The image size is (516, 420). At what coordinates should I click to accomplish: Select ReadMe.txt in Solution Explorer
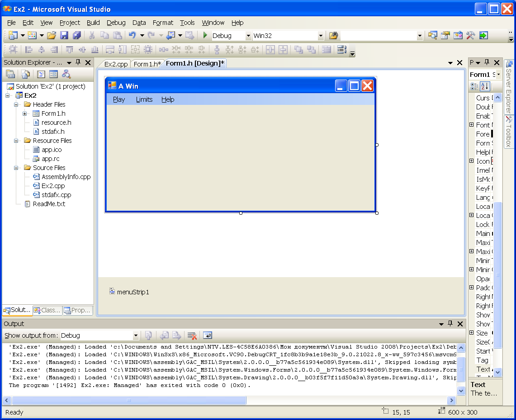coord(49,204)
